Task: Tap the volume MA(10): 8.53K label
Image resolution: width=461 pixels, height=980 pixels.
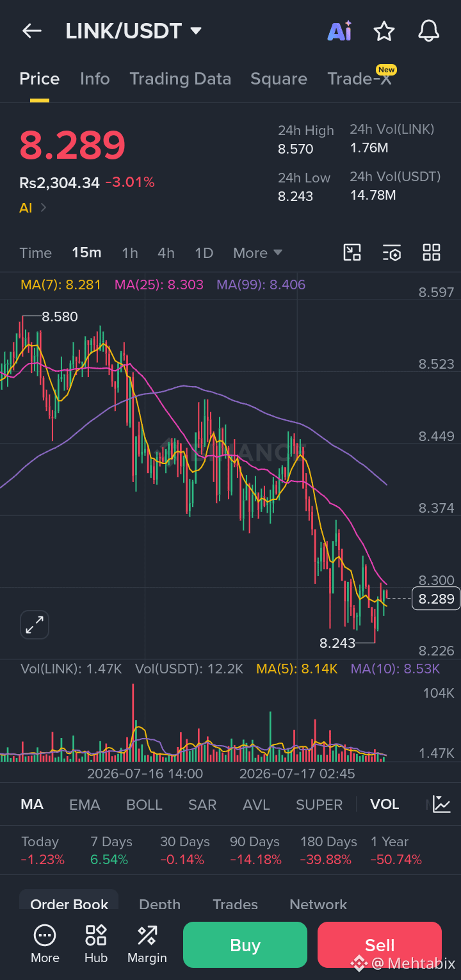Action: [x=396, y=669]
